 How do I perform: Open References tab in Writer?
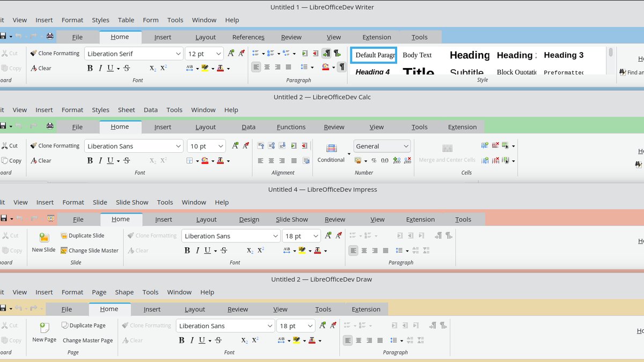(x=248, y=37)
